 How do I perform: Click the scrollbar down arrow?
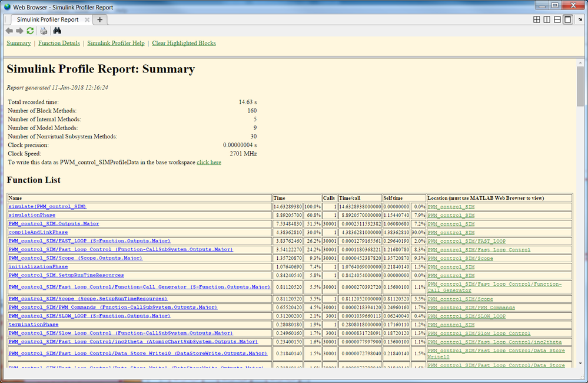[x=580, y=363]
